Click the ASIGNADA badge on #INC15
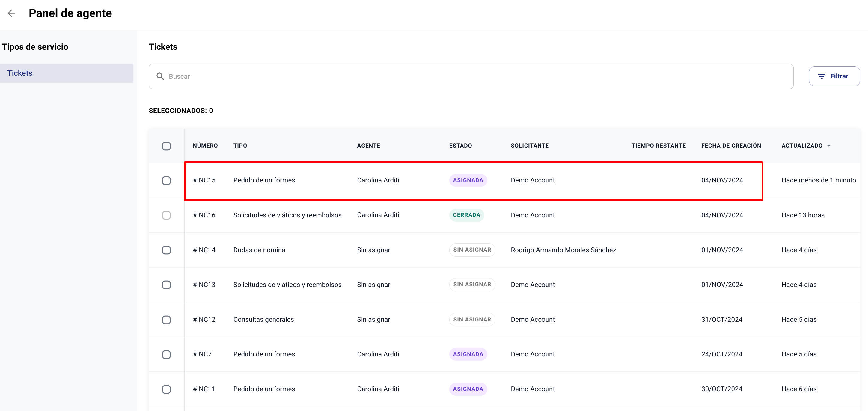The height and width of the screenshot is (411, 868). tap(468, 180)
